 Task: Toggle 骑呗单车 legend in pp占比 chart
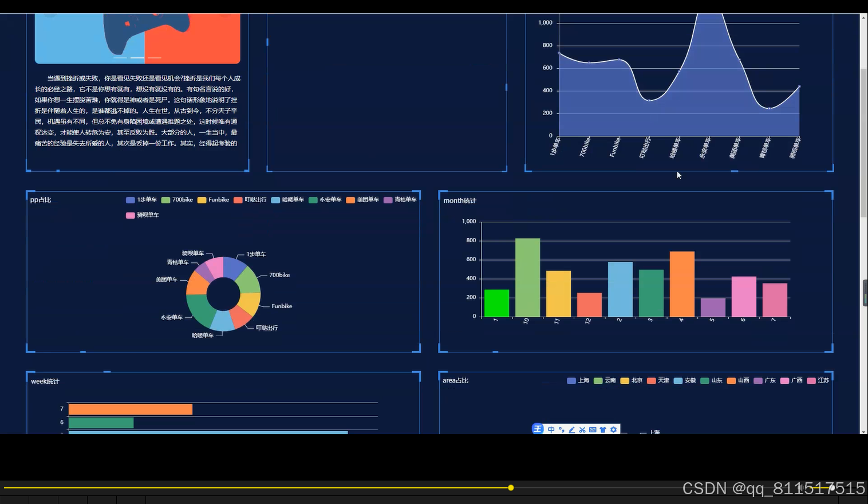pos(142,215)
